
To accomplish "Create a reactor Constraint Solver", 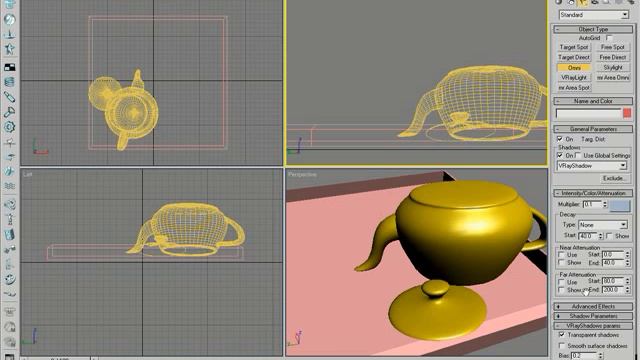I will click(9, 204).
